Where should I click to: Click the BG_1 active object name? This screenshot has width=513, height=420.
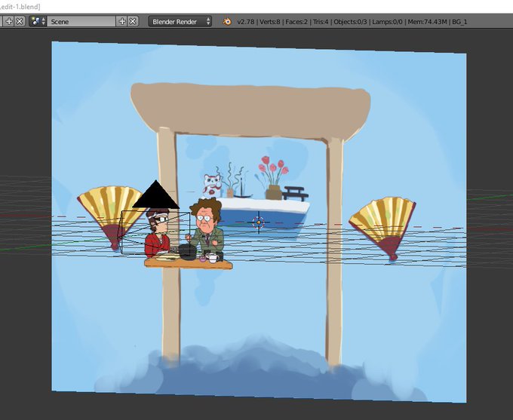pyautogui.click(x=459, y=22)
